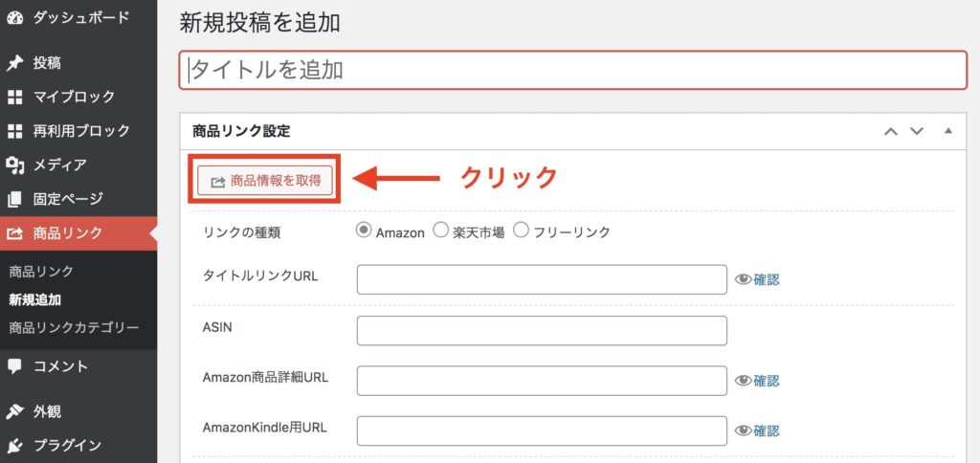
Task: Click the 商品情報を取得 button
Action: pos(265,181)
